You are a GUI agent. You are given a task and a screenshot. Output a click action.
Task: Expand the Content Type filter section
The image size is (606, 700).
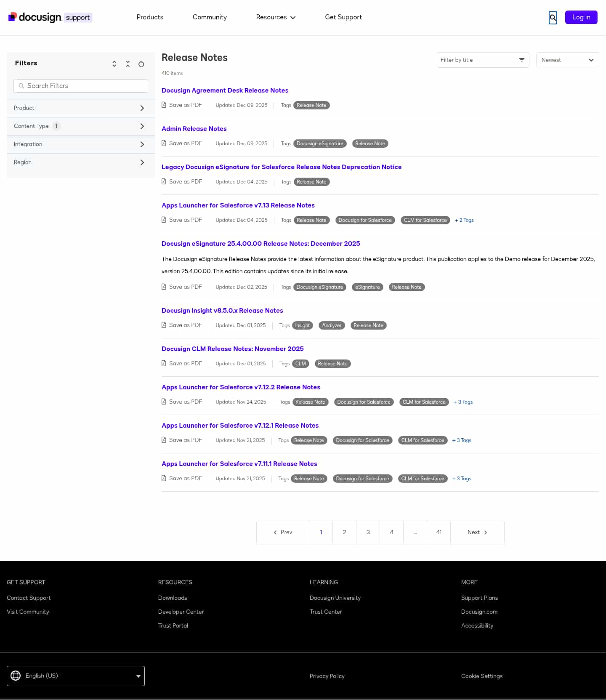[x=142, y=126]
